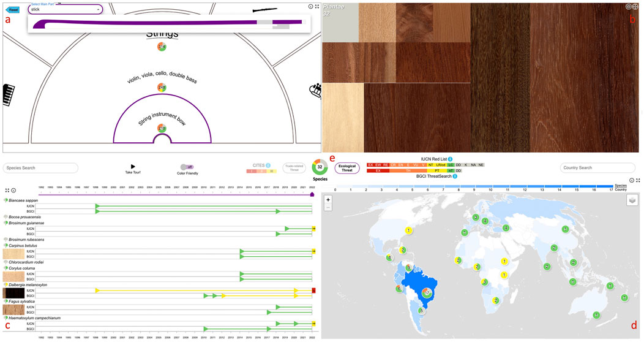
Task: Open the orchestra panel info icon
Action: coord(310,7)
